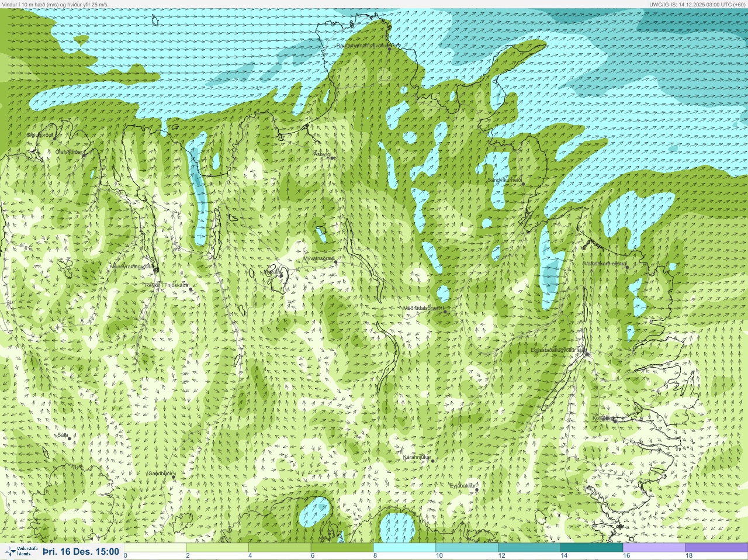Click the Veðurstofa Íslands logo

21,551
